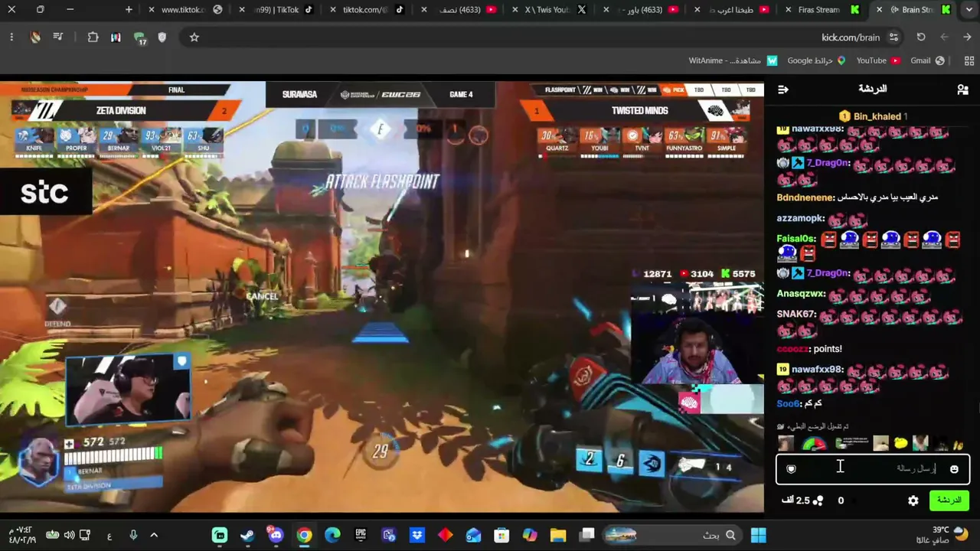Open the emoji picker in chat input
This screenshot has height=551, width=980.
point(954,469)
